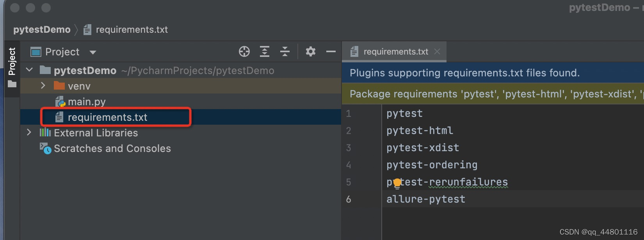Click the Project panel header window icon
Viewport: 644px width, 240px height.
click(36, 52)
